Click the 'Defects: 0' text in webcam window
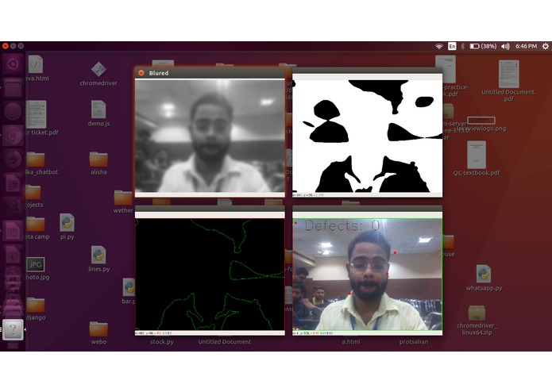 [x=342, y=225]
